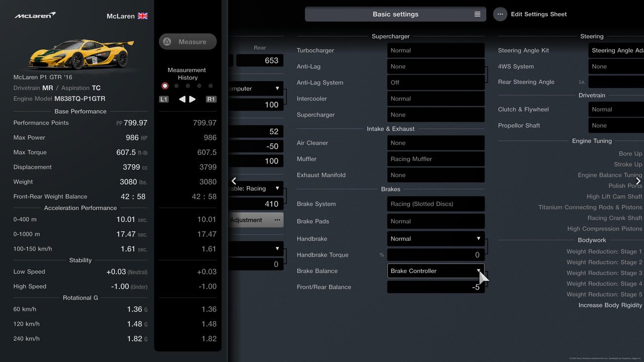
Task: Select Weight Reduction: Stage 5
Action: pyautogui.click(x=604, y=295)
